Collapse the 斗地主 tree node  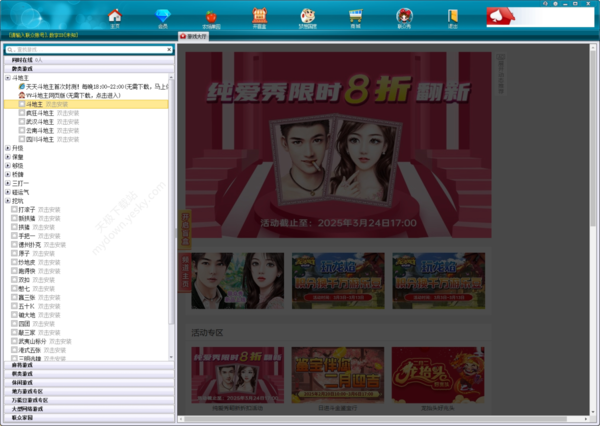click(8, 78)
